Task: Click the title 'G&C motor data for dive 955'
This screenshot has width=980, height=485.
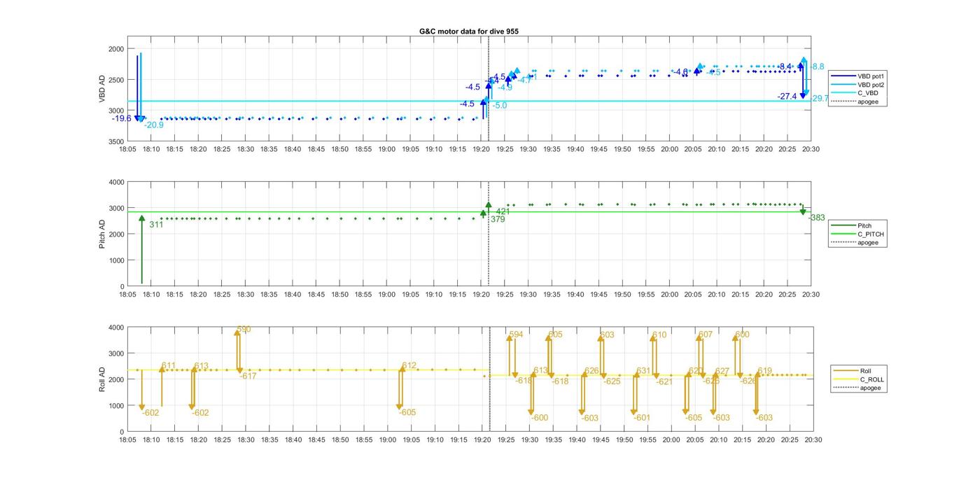Action: coord(469,31)
